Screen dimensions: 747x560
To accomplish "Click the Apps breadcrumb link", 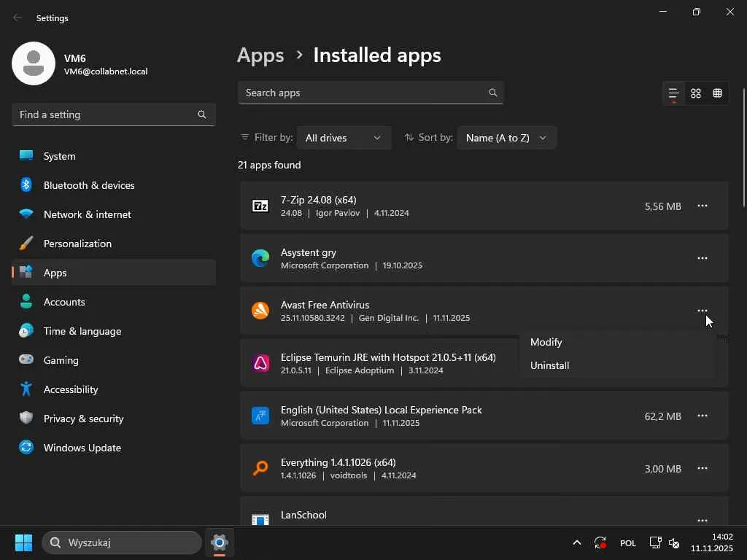I will click(260, 55).
